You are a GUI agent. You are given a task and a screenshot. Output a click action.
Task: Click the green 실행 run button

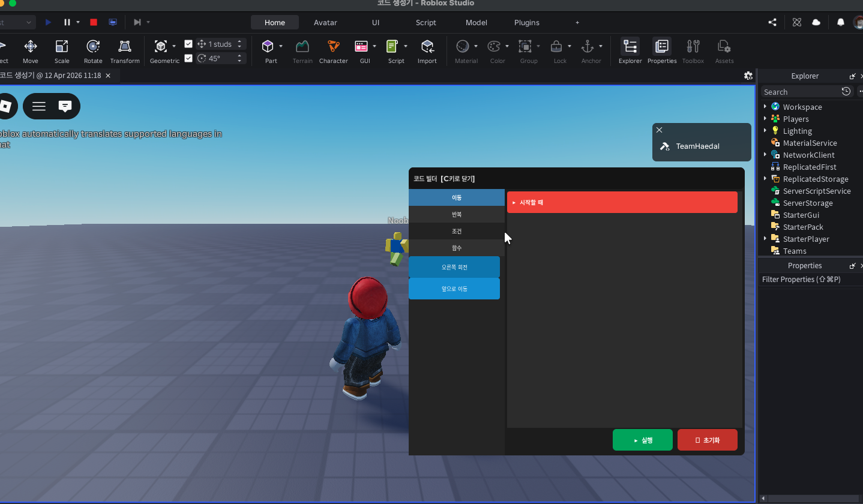[643, 440]
